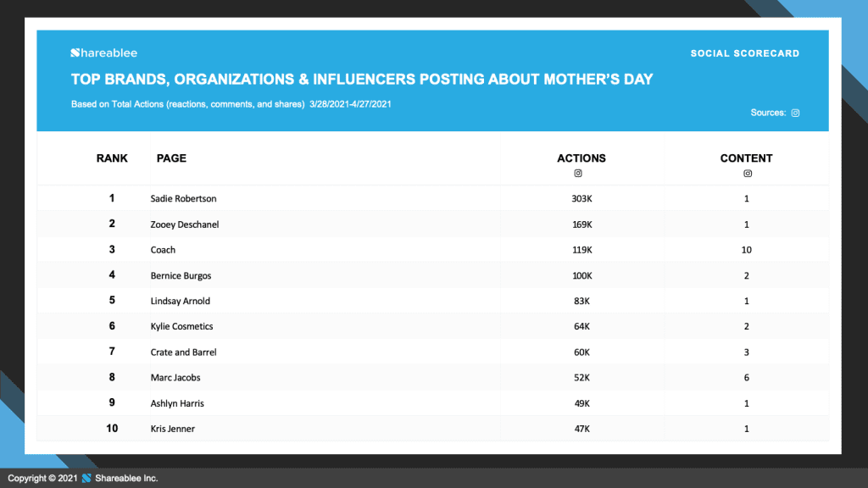Click the Instagram icon beside Sources
The width and height of the screenshot is (868, 488).
pyautogui.click(x=795, y=113)
